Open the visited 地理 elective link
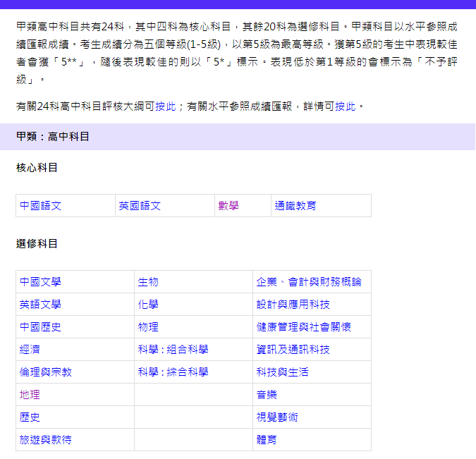Image resolution: width=476 pixels, height=459 pixels. pos(30,395)
